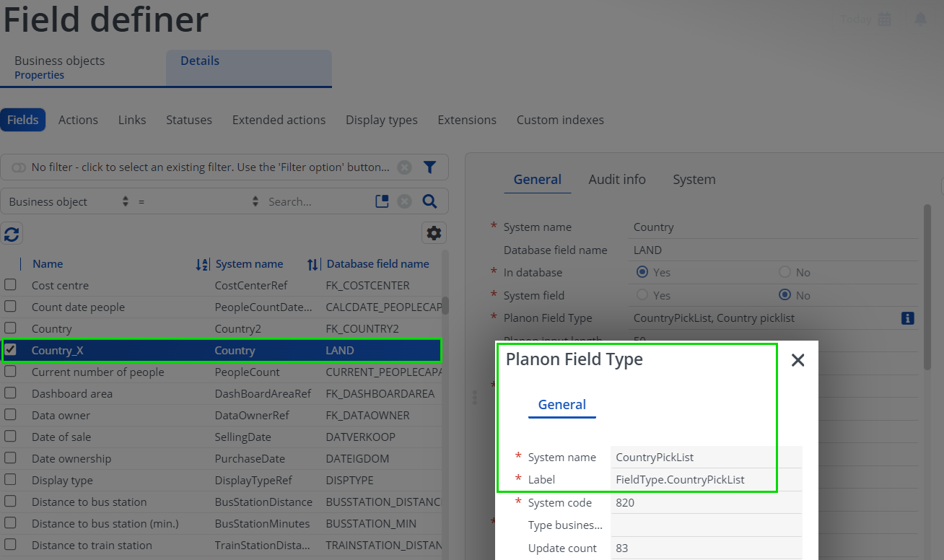
Task: Grab the panel splitter drag handle
Action: tap(474, 398)
